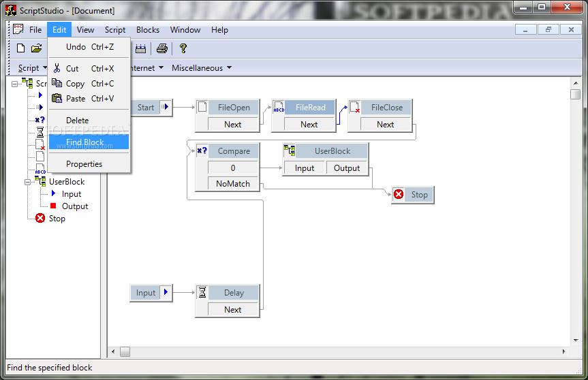Click the Next output of FileClose block
This screenshot has height=380, width=588.
click(x=386, y=124)
